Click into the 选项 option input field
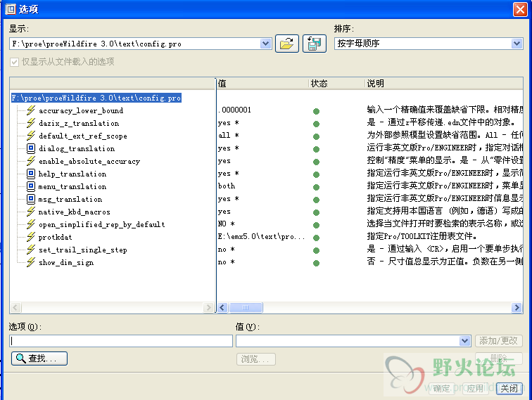Screen dimensions: 532x400 click(x=121, y=341)
